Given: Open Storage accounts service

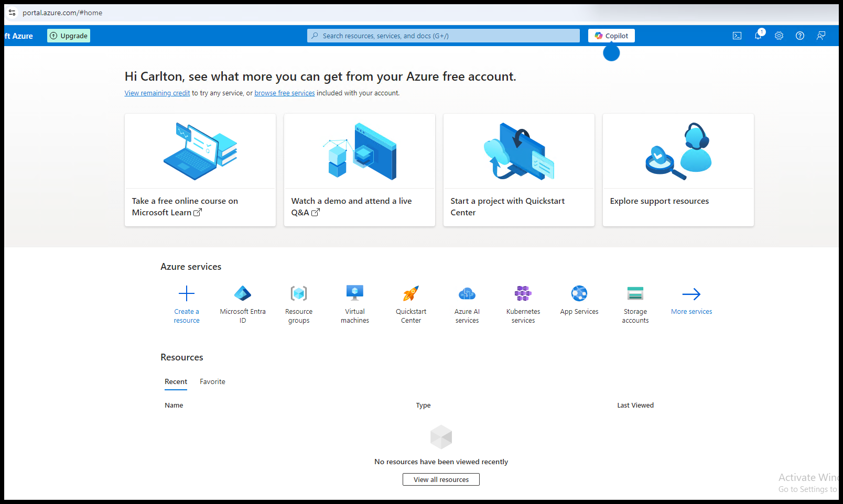Looking at the screenshot, I should [x=635, y=305].
